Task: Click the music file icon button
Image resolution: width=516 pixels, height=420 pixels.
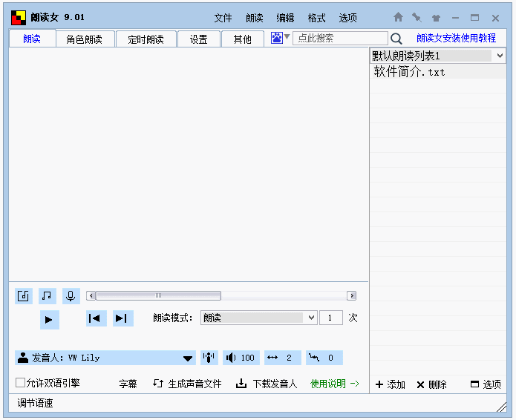Action: [23, 296]
